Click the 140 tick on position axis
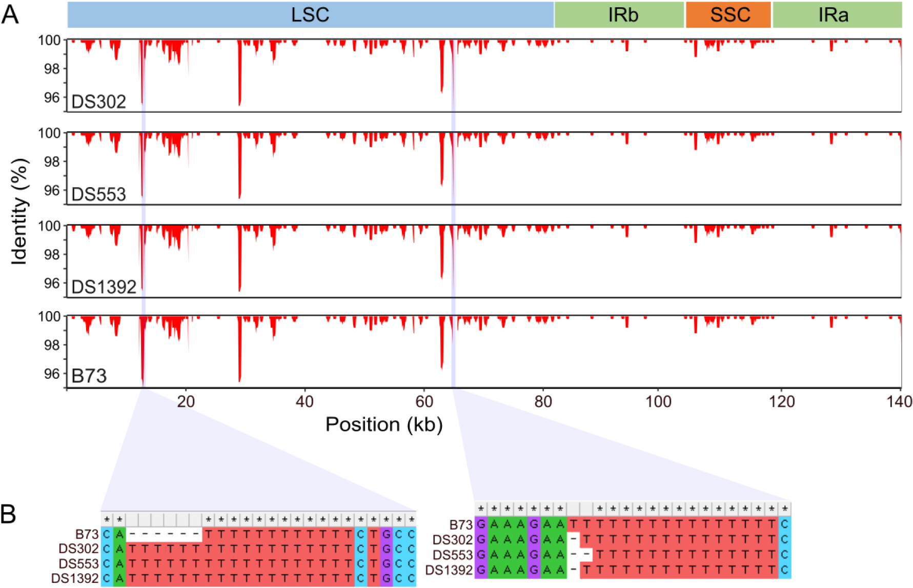This screenshot has width=913, height=588. (899, 401)
